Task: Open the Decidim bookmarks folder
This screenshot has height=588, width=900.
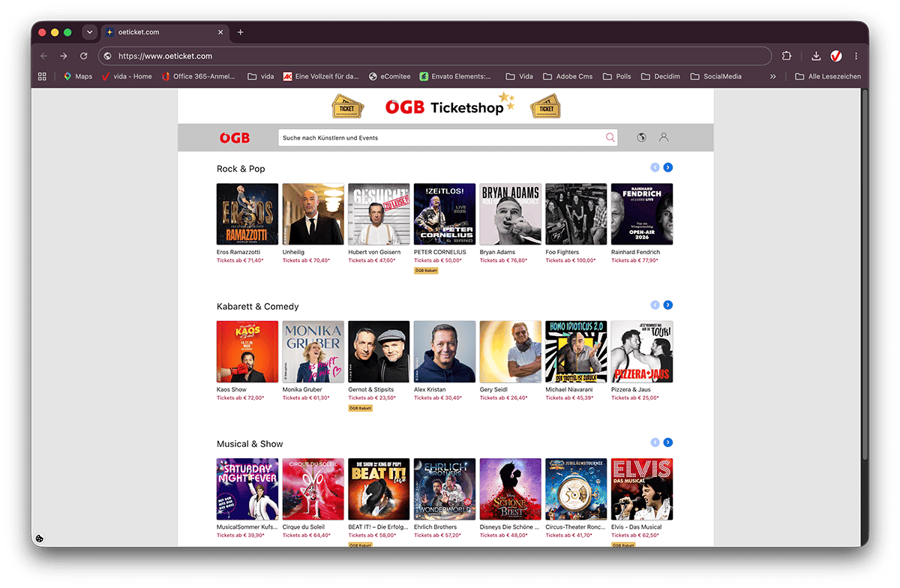Action: pos(661,76)
